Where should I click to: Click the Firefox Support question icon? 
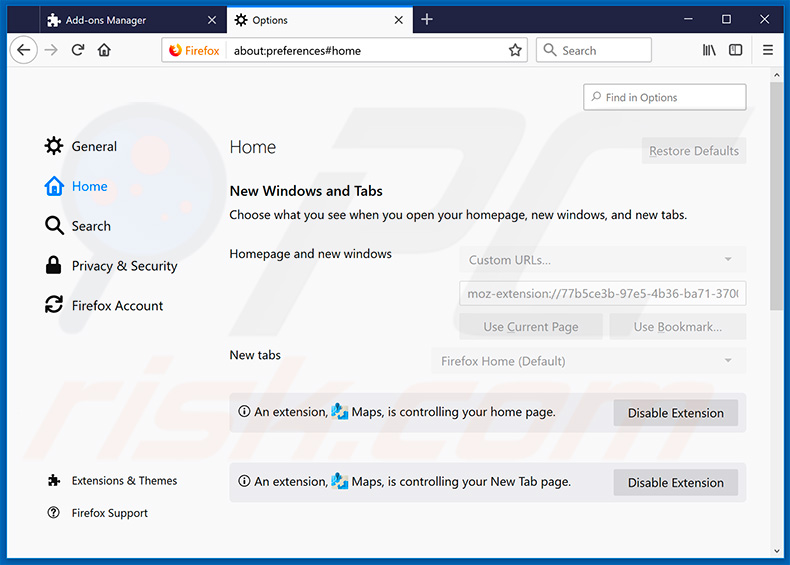pos(53,513)
